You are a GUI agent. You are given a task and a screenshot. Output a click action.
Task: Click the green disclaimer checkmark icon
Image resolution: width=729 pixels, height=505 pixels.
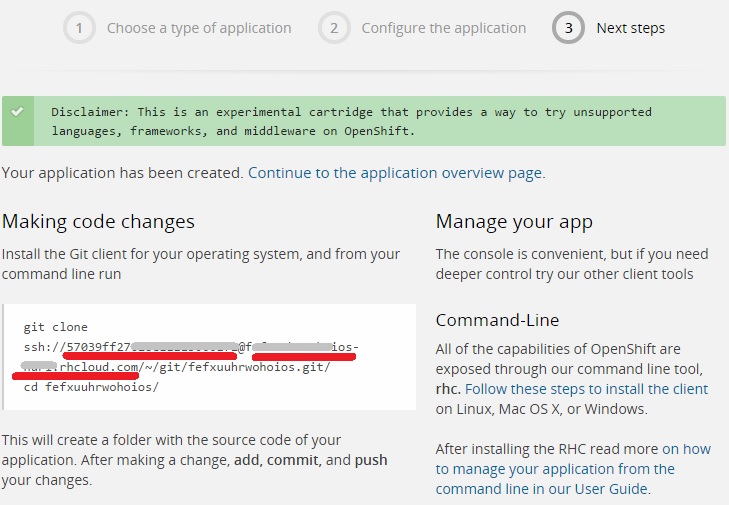17,112
